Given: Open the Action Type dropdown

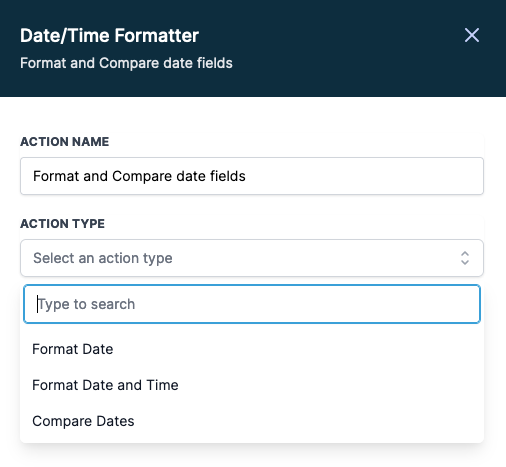Looking at the screenshot, I should 252,258.
